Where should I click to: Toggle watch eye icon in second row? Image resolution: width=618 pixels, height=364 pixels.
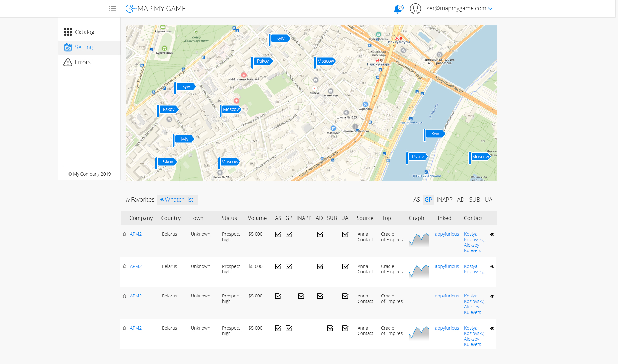(x=492, y=267)
